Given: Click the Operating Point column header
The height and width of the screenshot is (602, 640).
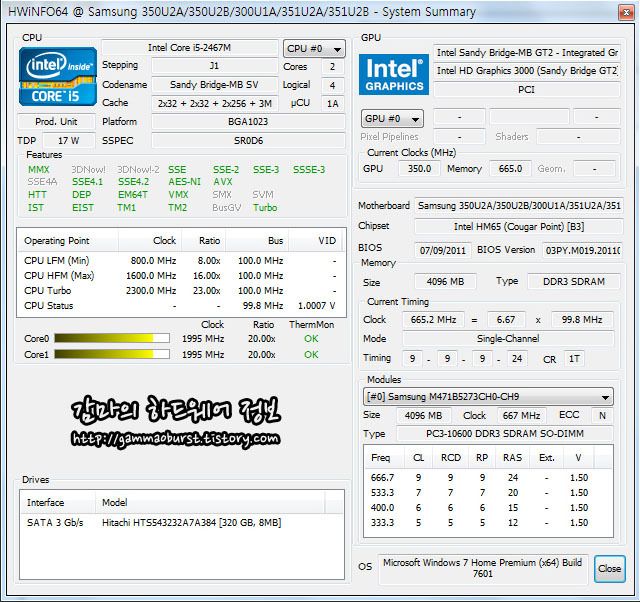Looking at the screenshot, I should click(x=68, y=240).
